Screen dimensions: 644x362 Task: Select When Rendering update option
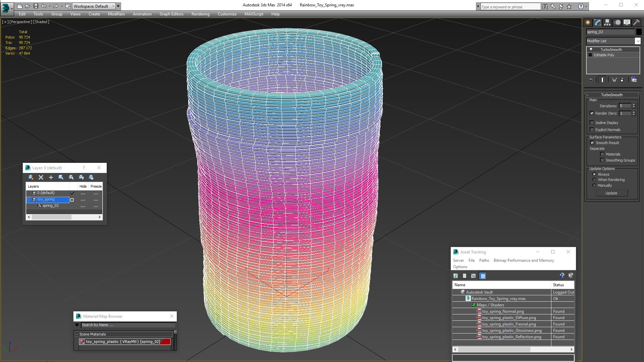[594, 180]
